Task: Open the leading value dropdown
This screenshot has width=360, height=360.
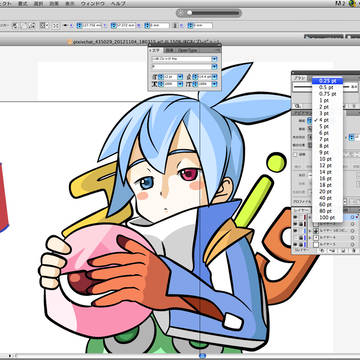Action: pyautogui.click(x=214, y=77)
